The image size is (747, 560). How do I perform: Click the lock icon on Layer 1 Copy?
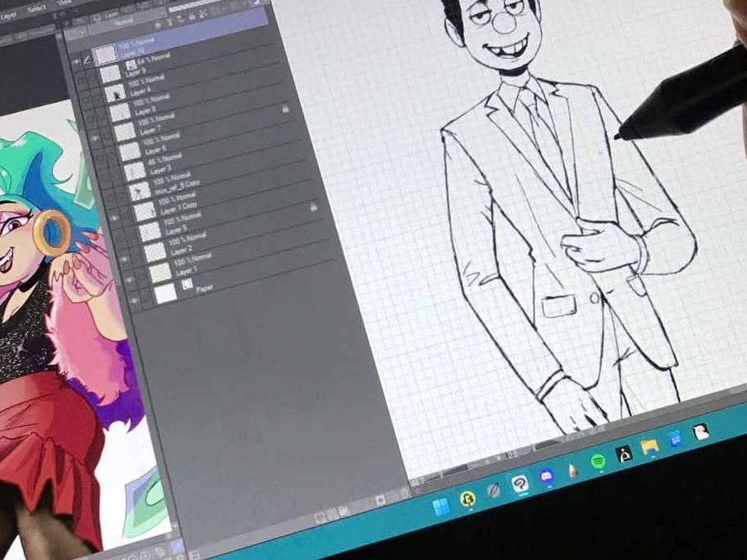pyautogui.click(x=313, y=207)
